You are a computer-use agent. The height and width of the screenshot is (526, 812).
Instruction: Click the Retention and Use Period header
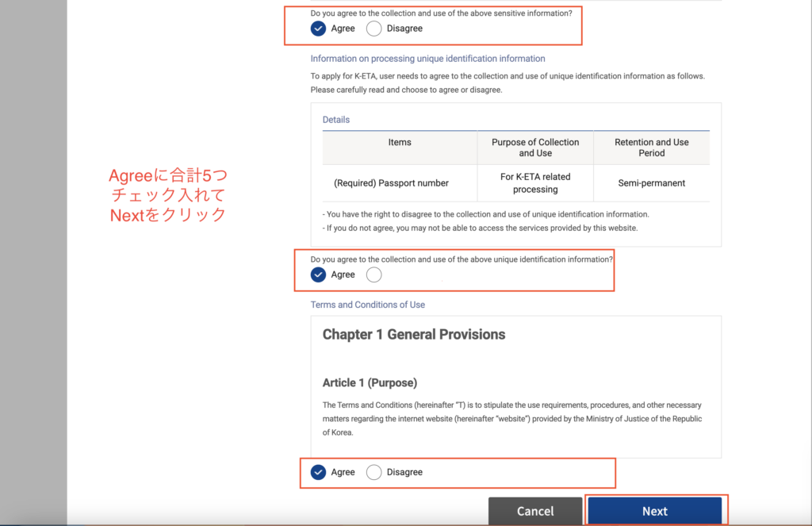(651, 148)
